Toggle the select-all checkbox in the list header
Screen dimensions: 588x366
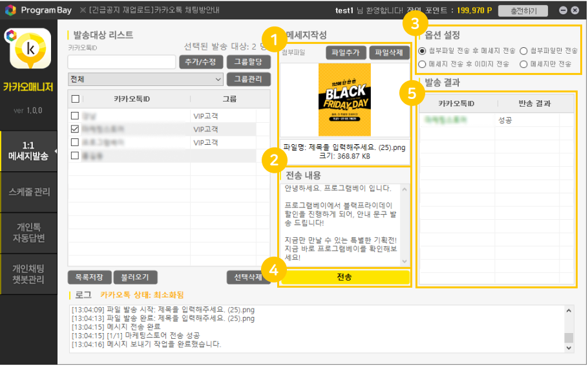click(76, 99)
